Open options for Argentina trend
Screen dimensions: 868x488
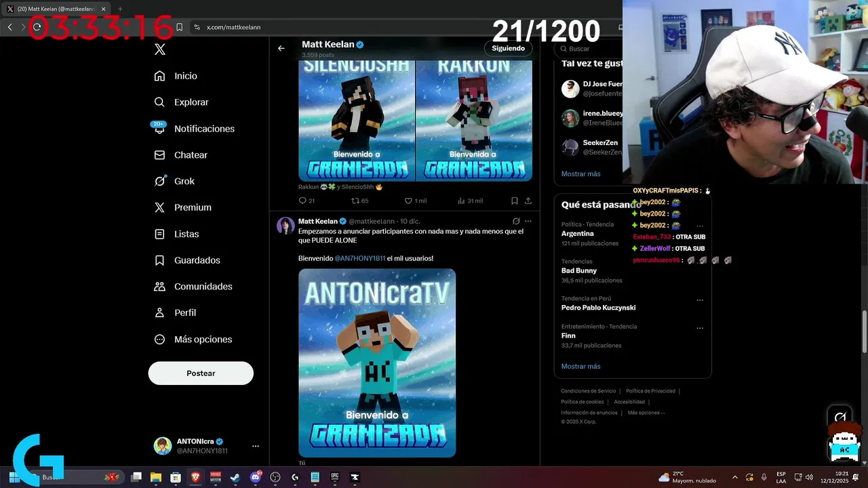pos(700,226)
